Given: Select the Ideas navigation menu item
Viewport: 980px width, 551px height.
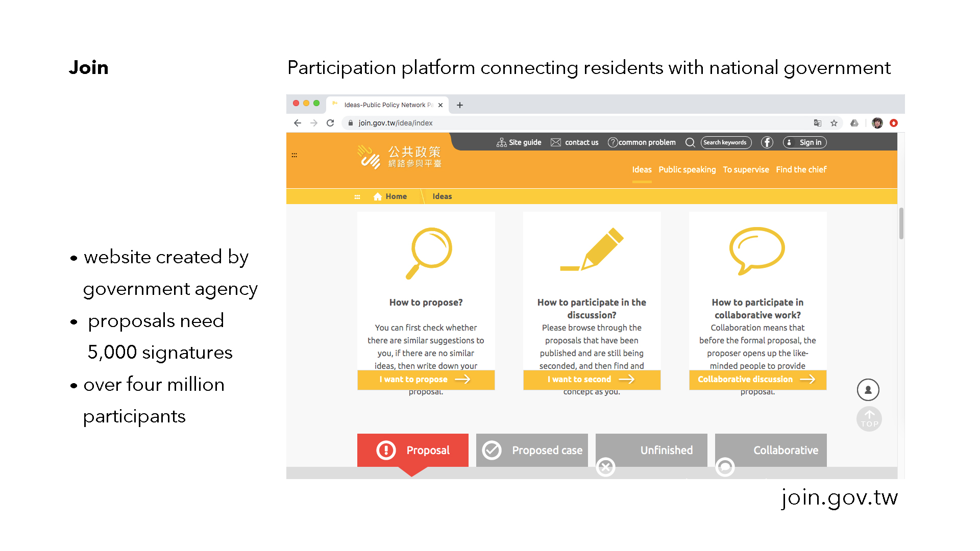Looking at the screenshot, I should pos(642,169).
